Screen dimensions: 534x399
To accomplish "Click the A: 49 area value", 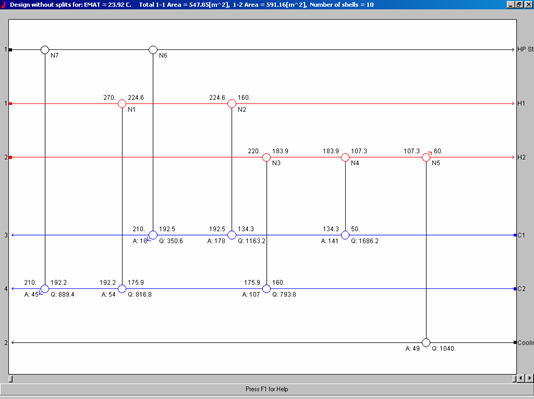I will 412,349.
